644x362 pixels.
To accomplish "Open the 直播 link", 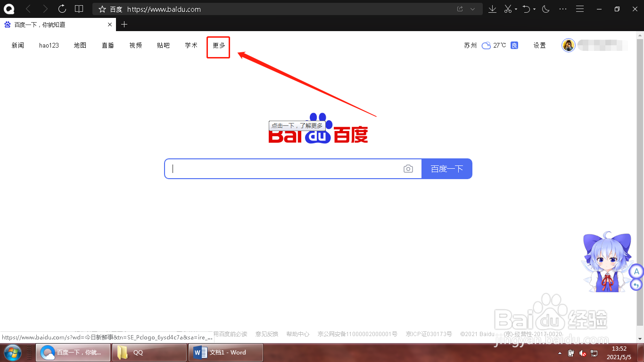I will (x=108, y=45).
